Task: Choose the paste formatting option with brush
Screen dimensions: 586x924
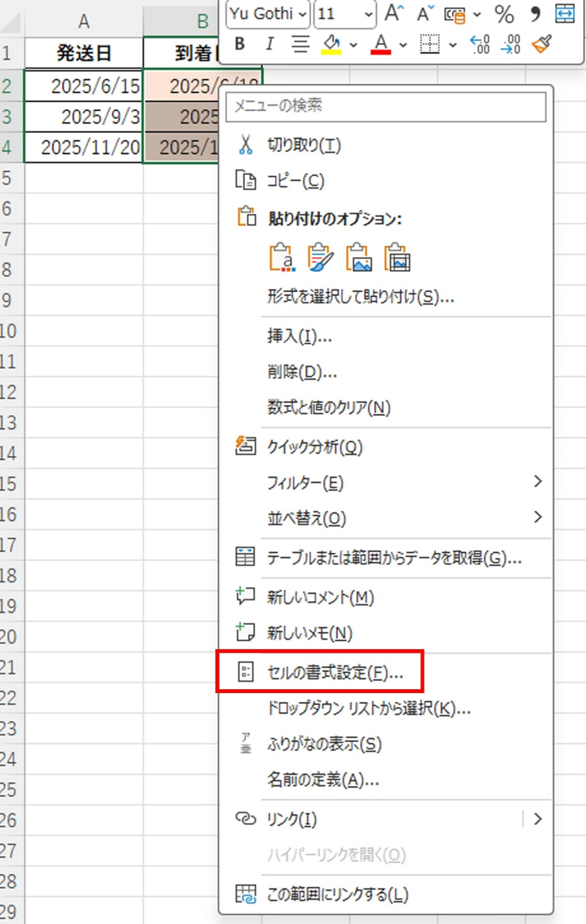Action: click(x=320, y=257)
